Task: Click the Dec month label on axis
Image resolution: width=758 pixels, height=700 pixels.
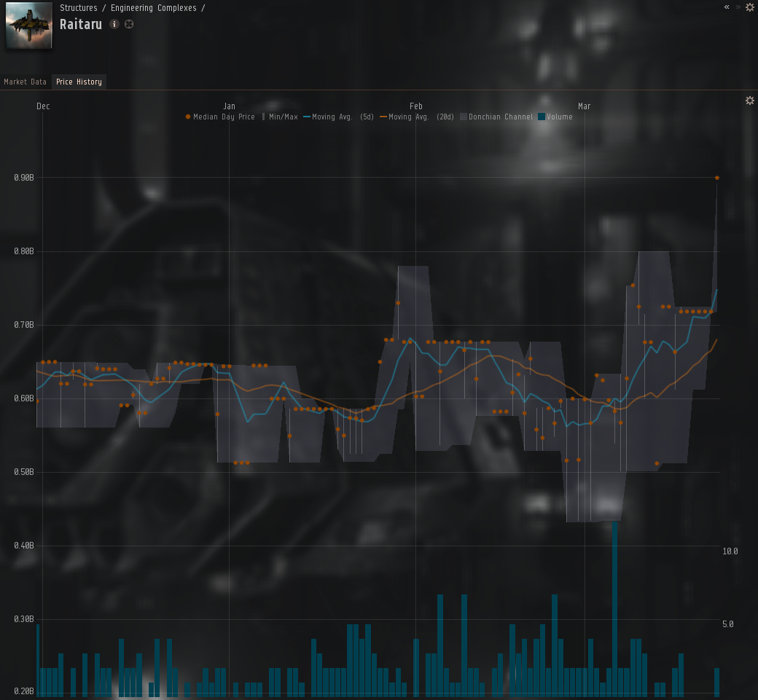Action: [x=43, y=106]
